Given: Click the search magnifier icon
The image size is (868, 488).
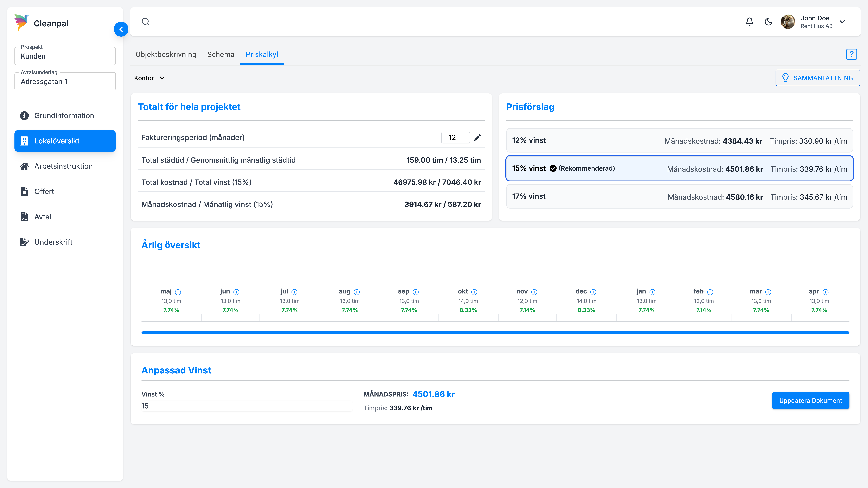Looking at the screenshot, I should click(x=146, y=22).
